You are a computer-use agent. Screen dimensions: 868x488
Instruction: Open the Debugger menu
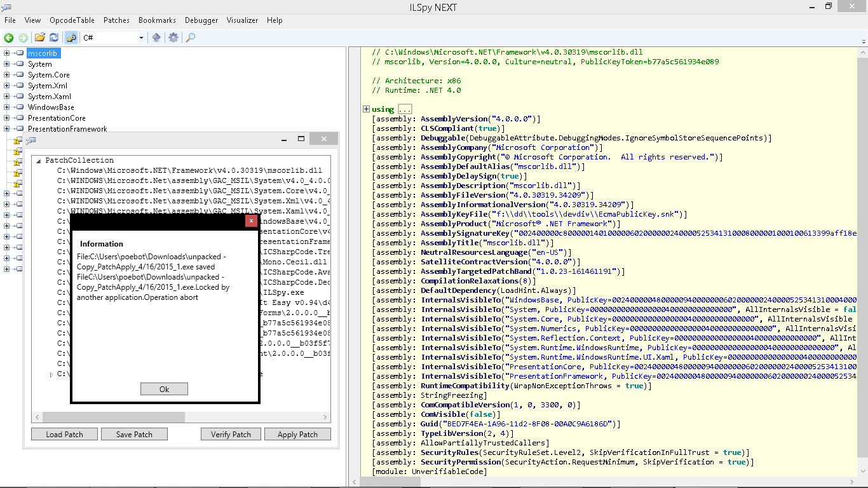tap(201, 20)
